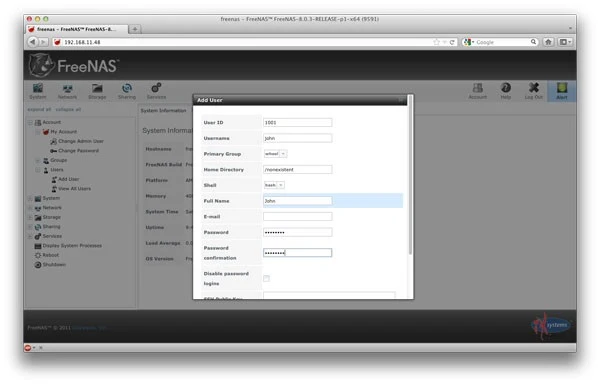
Task: Click the Password confirmation field
Action: 297,253
